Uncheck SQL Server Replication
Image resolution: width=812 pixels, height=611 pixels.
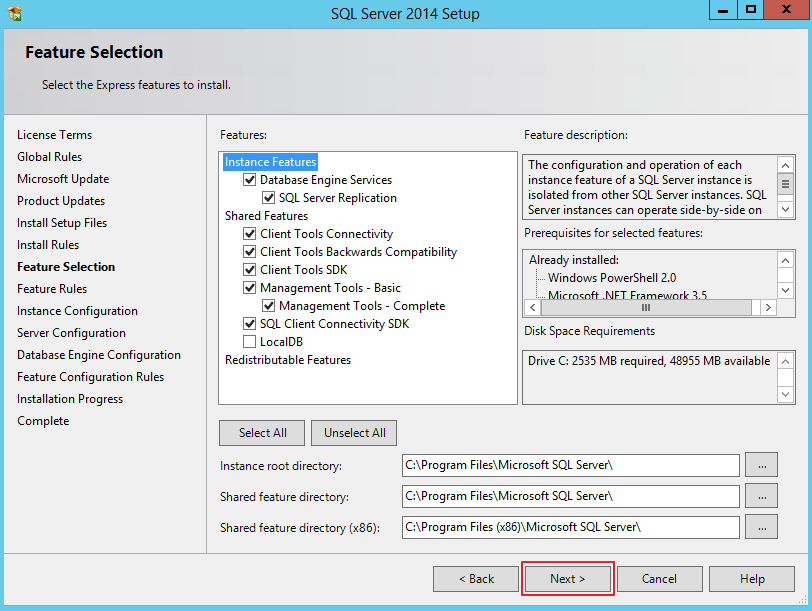[x=268, y=198]
